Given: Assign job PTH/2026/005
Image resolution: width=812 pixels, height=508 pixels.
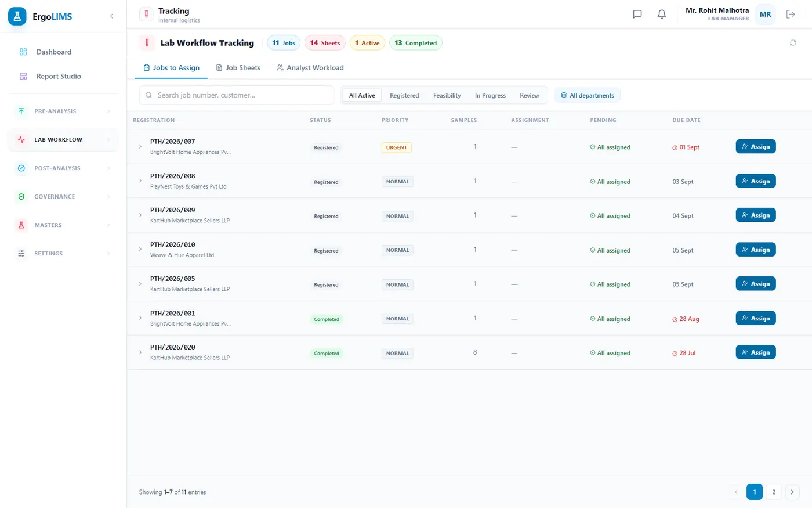Looking at the screenshot, I should (x=756, y=284).
